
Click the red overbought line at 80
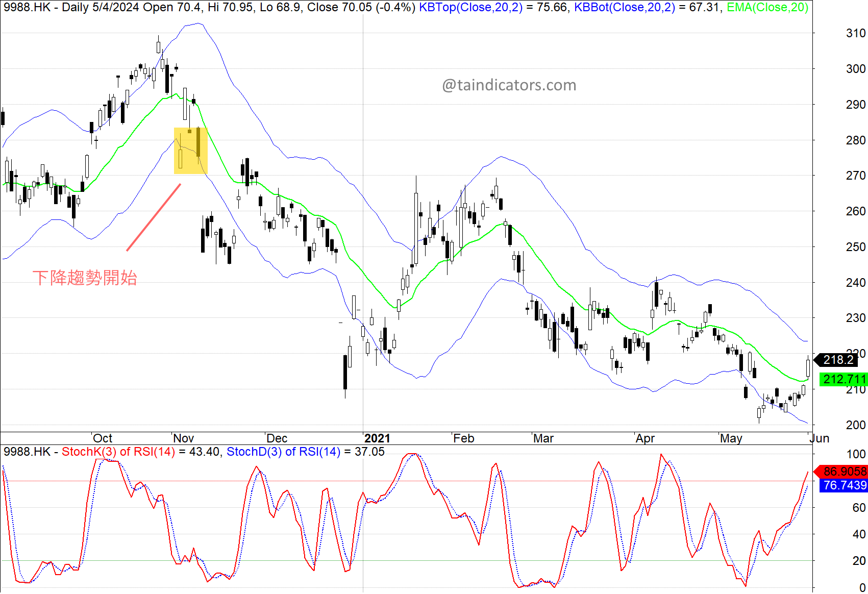pos(408,480)
